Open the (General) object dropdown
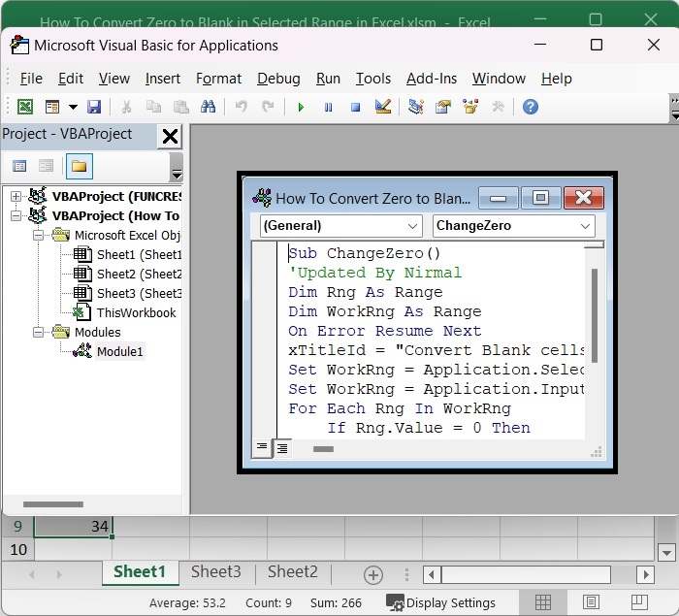Image resolution: width=679 pixels, height=616 pixels. point(412,226)
